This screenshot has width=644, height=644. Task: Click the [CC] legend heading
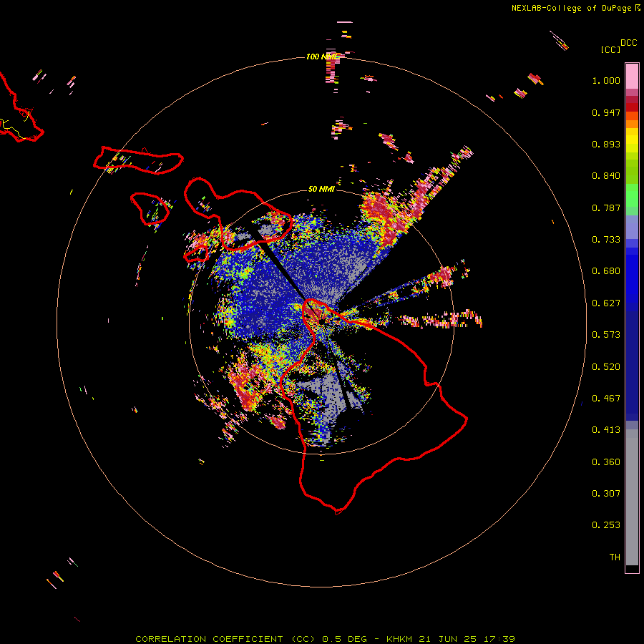610,49
